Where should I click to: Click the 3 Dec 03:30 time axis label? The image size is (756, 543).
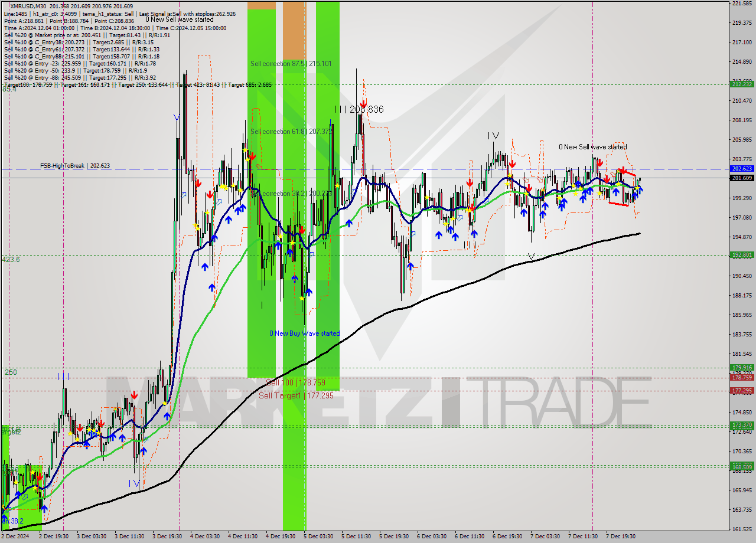coord(92,537)
